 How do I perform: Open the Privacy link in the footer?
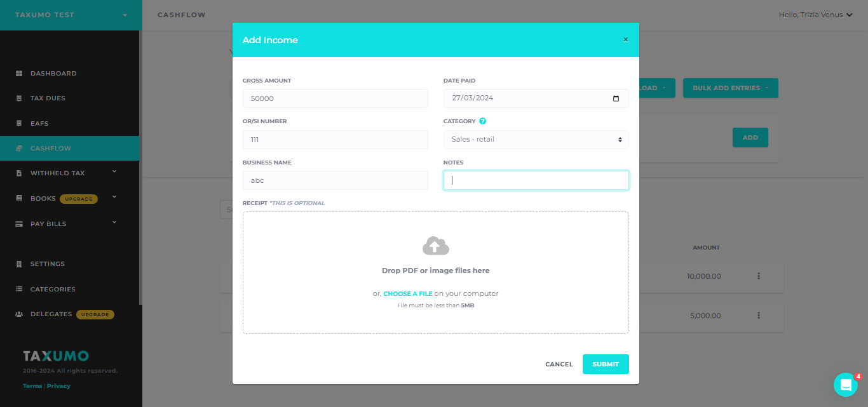point(58,386)
